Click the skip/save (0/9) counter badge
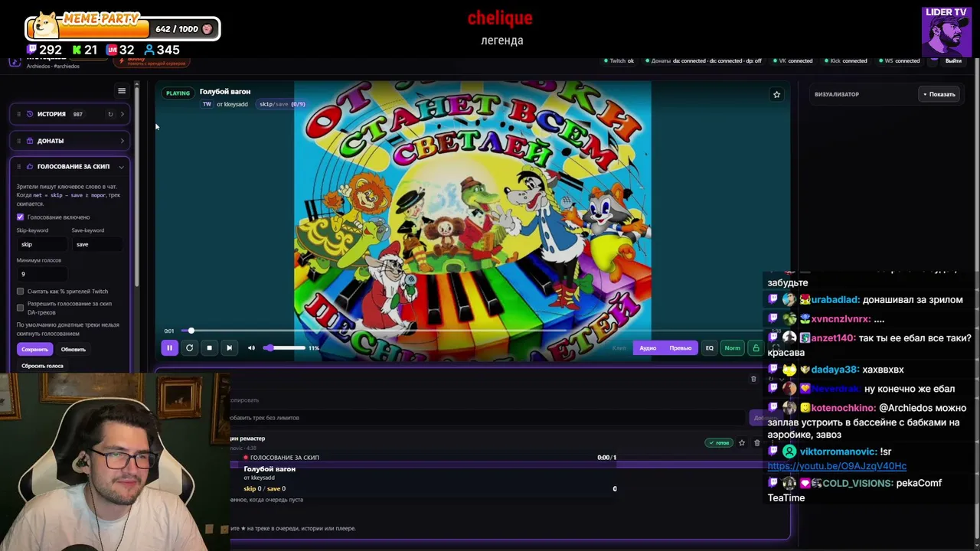Viewport: 980px width, 551px height. [282, 104]
